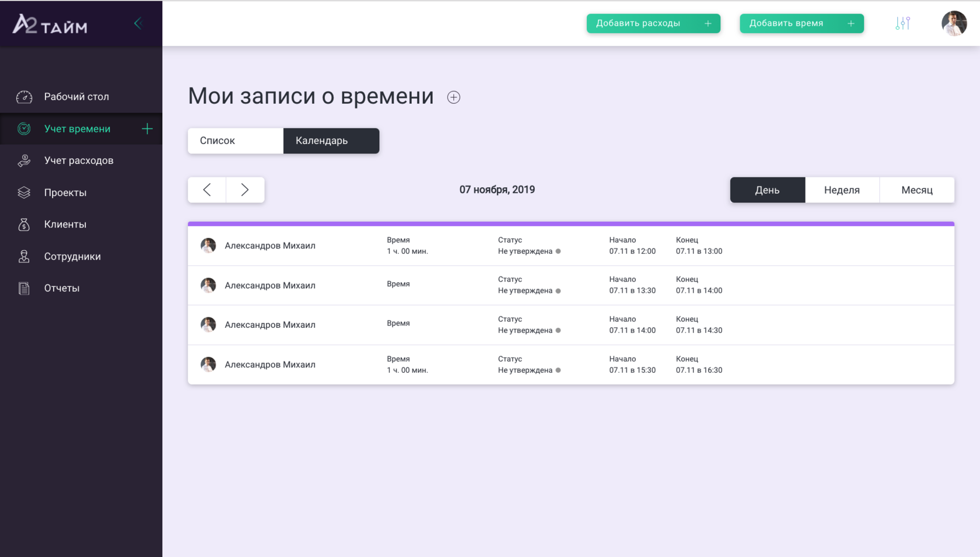Select Месяц calendar range
The height and width of the screenshot is (557, 980).
917,190
